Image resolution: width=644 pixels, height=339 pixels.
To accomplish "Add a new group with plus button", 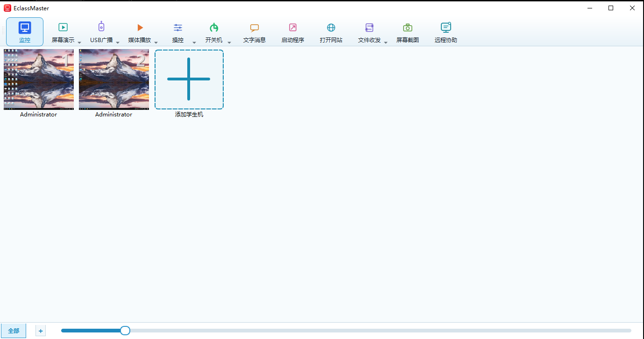I will click(41, 331).
